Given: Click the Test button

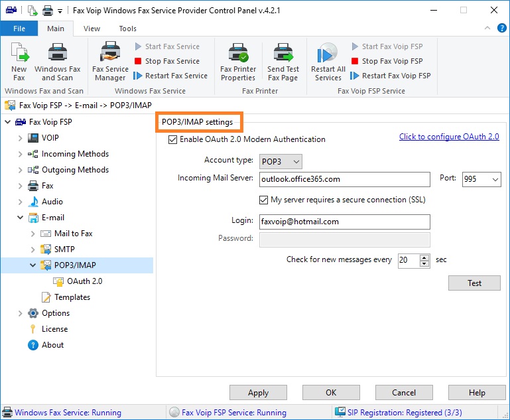Looking at the screenshot, I should point(474,283).
